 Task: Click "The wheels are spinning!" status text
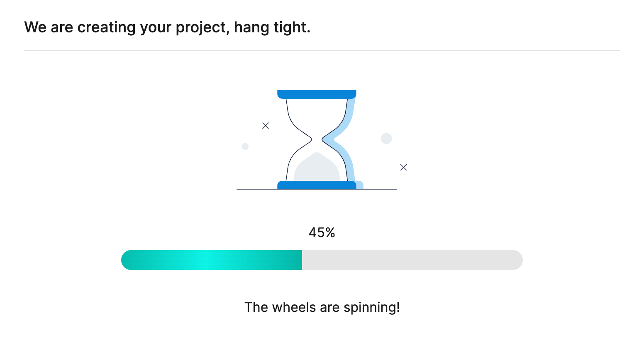(322, 307)
